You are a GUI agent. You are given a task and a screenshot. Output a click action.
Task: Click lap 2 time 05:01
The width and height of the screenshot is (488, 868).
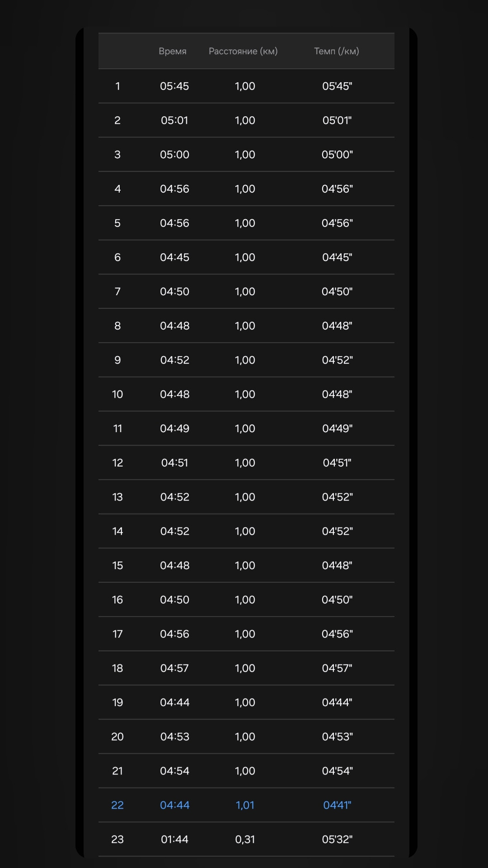[x=174, y=120]
